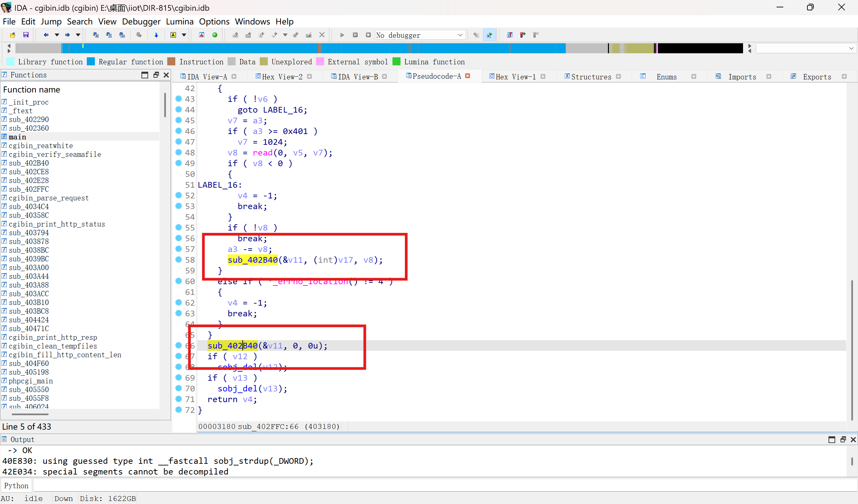Click the search bytes binoculars icon
Screen dimensions: 858x504
tap(122, 35)
